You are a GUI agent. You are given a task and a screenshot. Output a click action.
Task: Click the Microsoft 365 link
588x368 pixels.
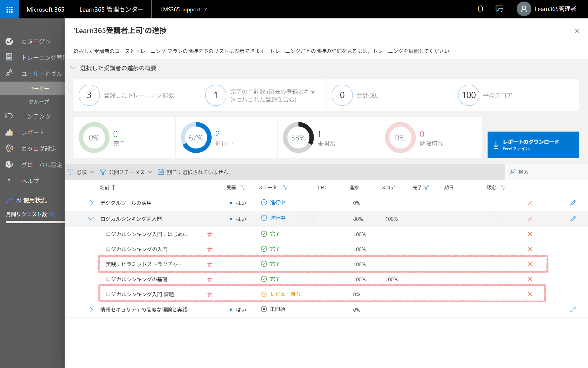click(x=45, y=10)
